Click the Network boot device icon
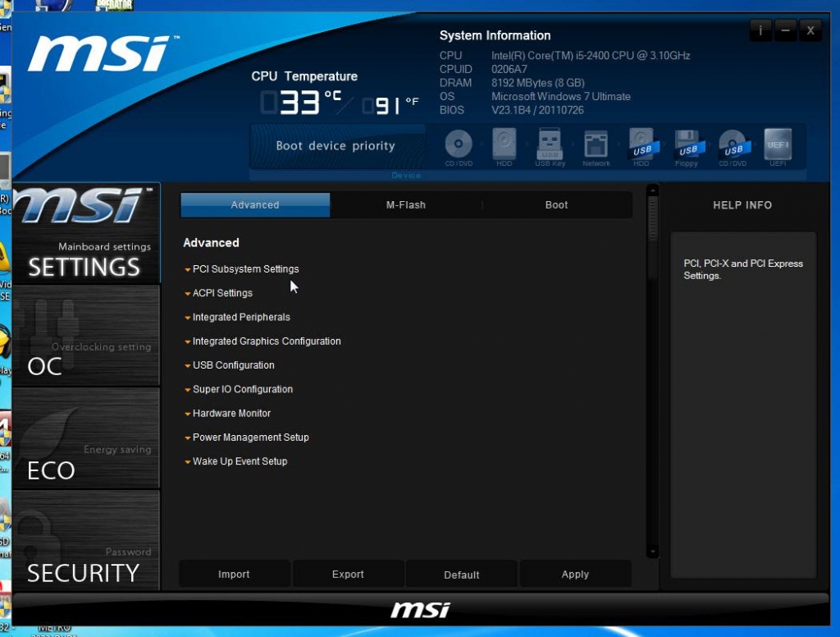 (596, 144)
